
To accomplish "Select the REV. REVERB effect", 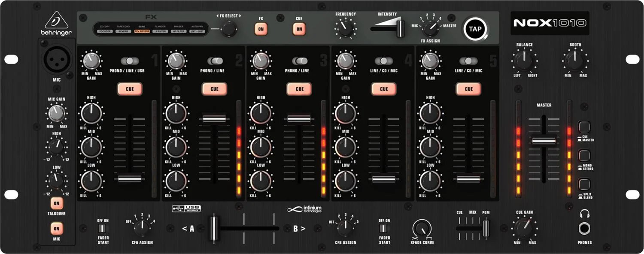I will [142, 31].
